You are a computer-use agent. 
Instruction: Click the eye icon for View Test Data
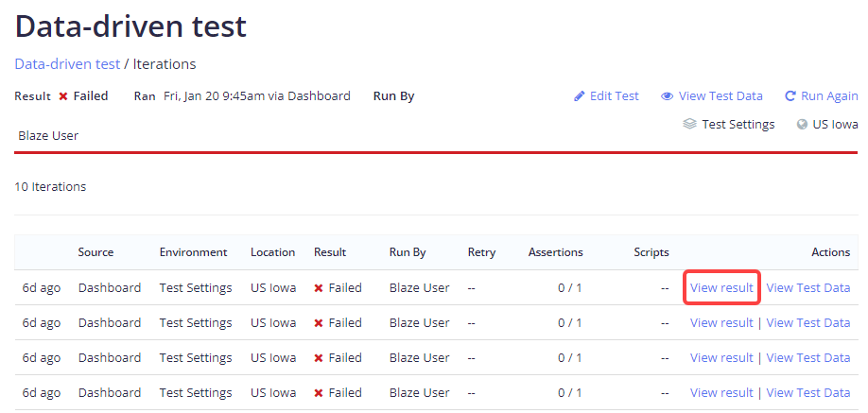[x=667, y=96]
